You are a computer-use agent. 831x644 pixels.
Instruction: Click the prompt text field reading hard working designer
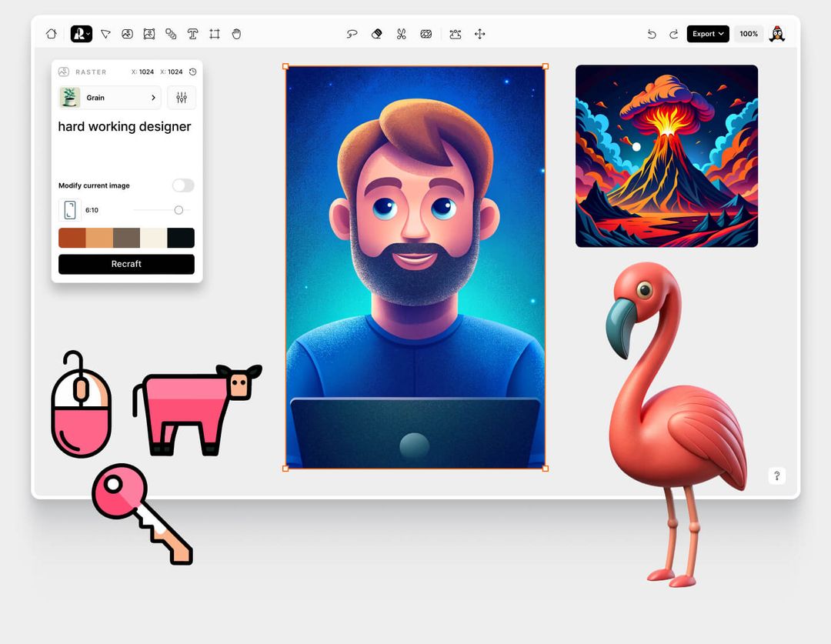point(125,127)
